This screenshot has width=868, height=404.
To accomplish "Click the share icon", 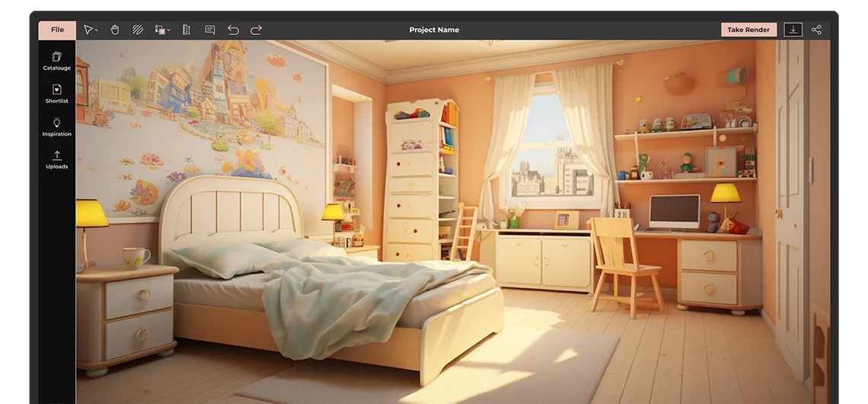I will [x=816, y=30].
